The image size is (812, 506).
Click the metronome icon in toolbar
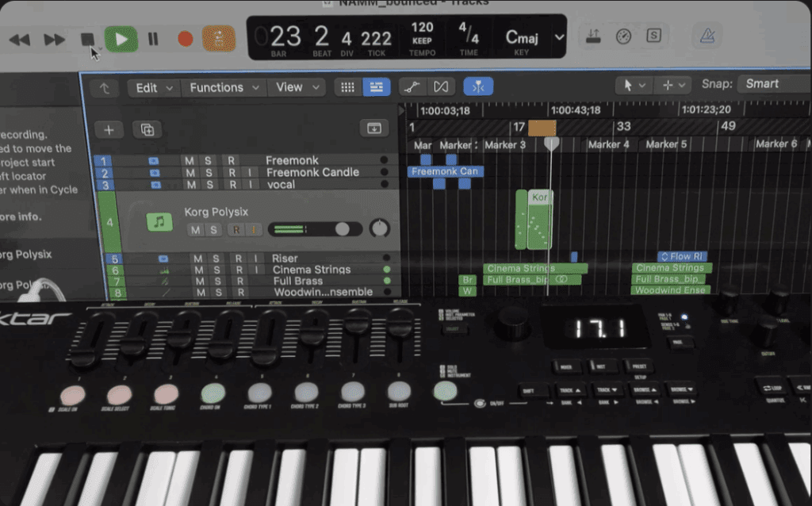tap(705, 36)
